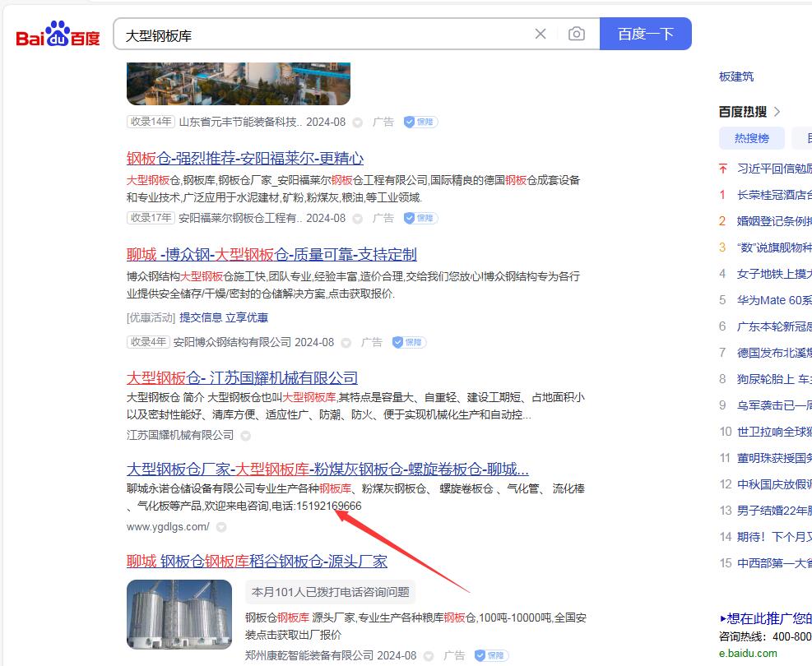Image resolution: width=812 pixels, height=666 pixels.
Task: Click the 板建筑 related search link
Action: tap(735, 76)
